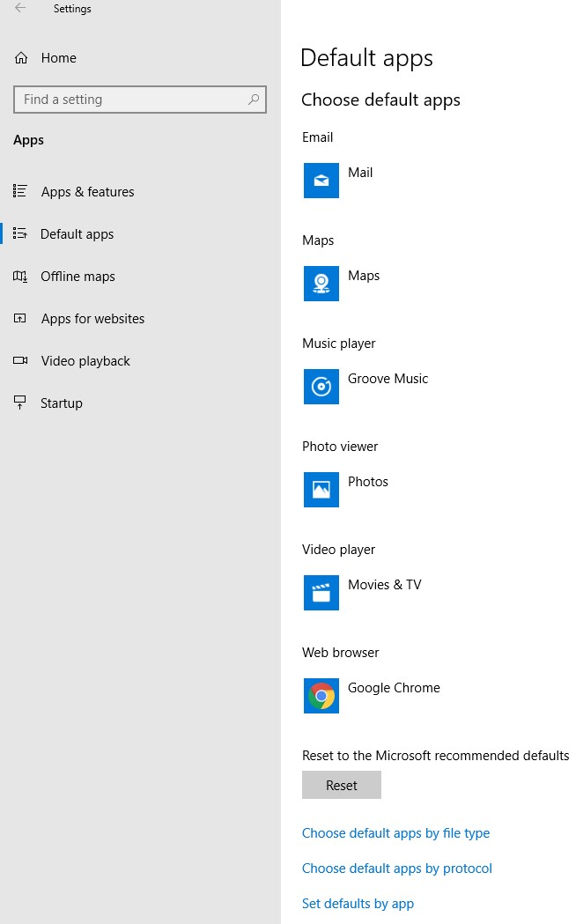The image size is (576, 924).
Task: Click the Video player category label
Action: point(339,550)
